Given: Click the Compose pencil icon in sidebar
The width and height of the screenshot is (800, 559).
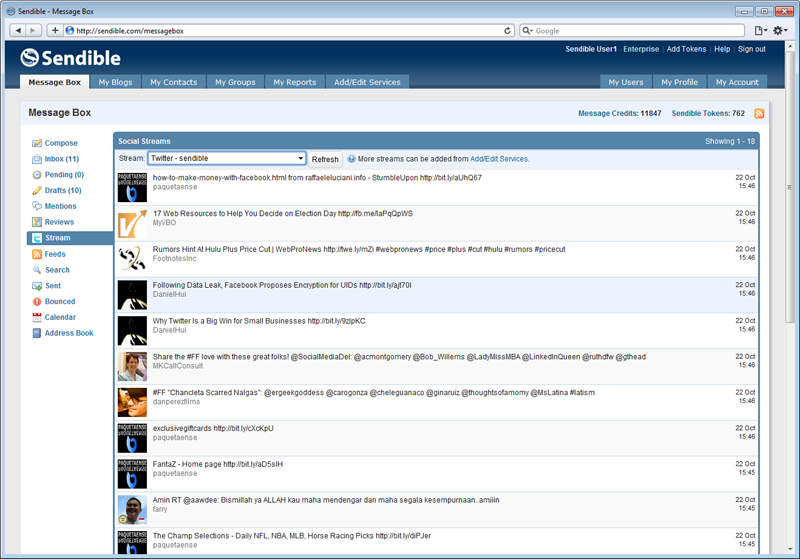Looking at the screenshot, I should tap(37, 143).
